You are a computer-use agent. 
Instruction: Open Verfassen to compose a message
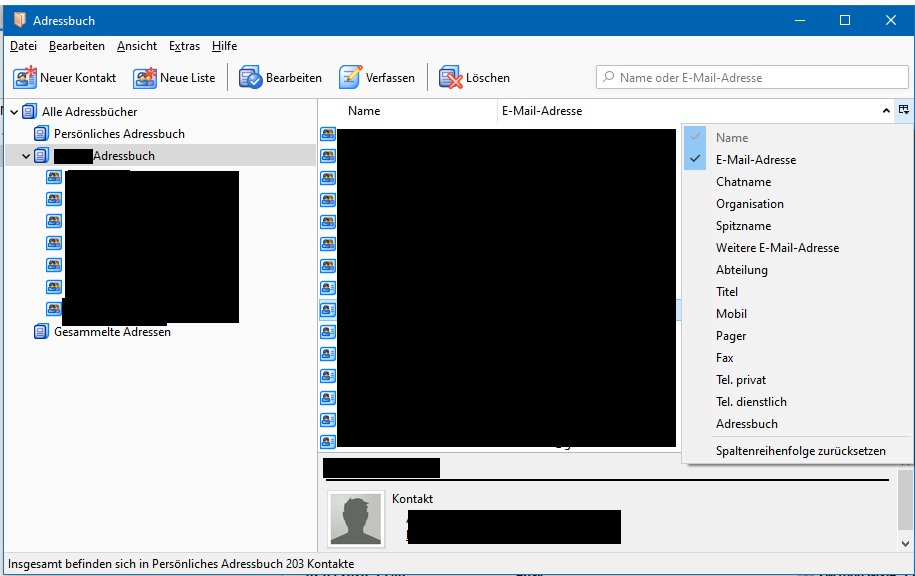pos(350,77)
